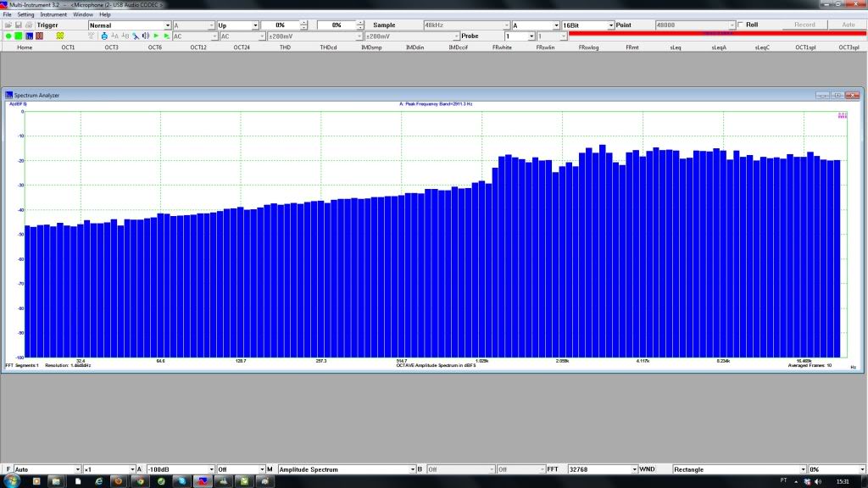Screen dimensions: 868x488
Task: Open the Window menu
Action: tap(83, 14)
